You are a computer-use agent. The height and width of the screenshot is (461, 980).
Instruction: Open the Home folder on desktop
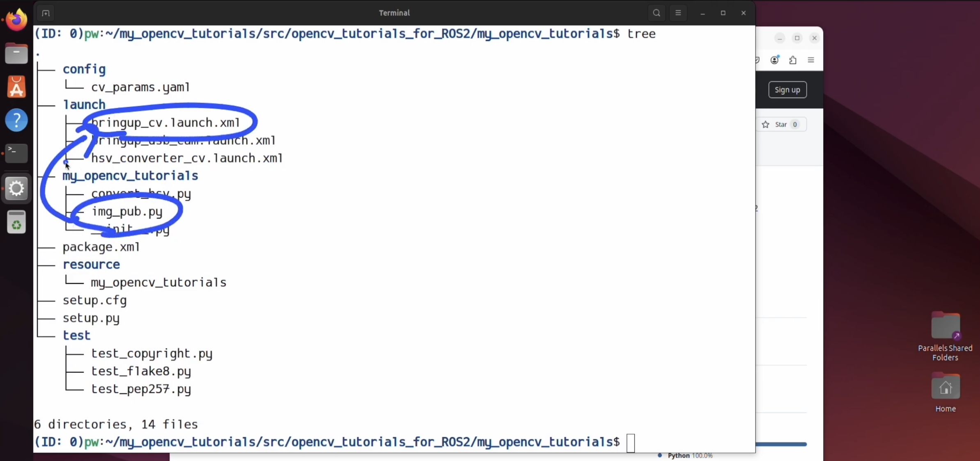pos(945,387)
